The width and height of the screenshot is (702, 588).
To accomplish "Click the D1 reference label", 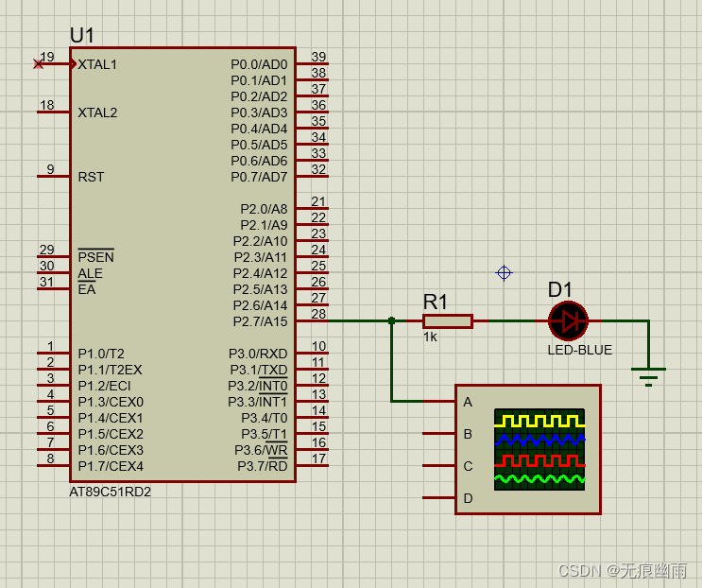I will tap(560, 289).
